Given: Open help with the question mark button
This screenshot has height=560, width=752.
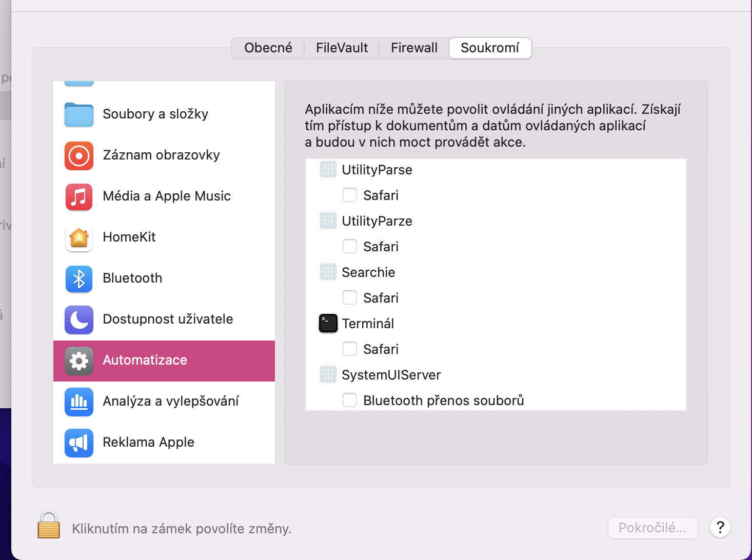Looking at the screenshot, I should tap(720, 527).
